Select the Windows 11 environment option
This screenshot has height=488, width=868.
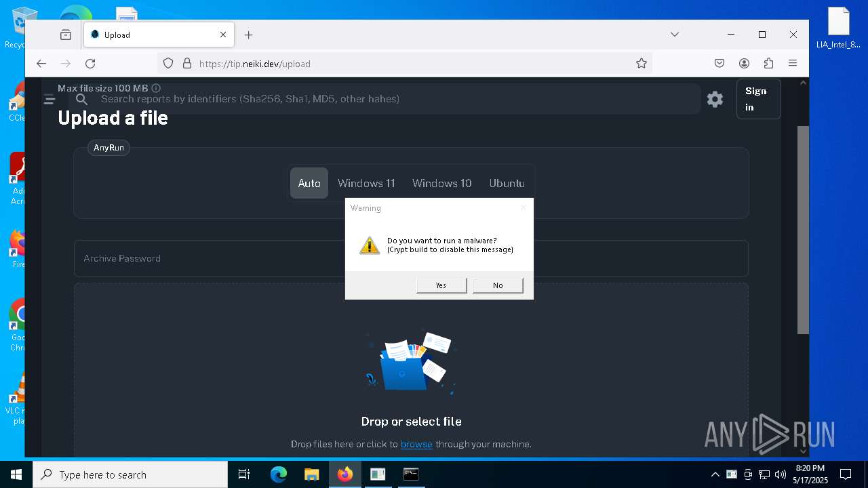pyautogui.click(x=366, y=183)
